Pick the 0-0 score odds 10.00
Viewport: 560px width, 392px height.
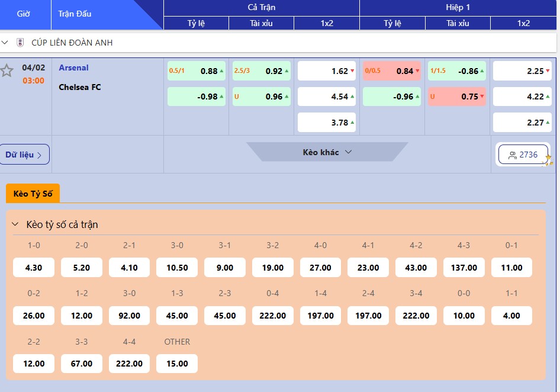464,316
